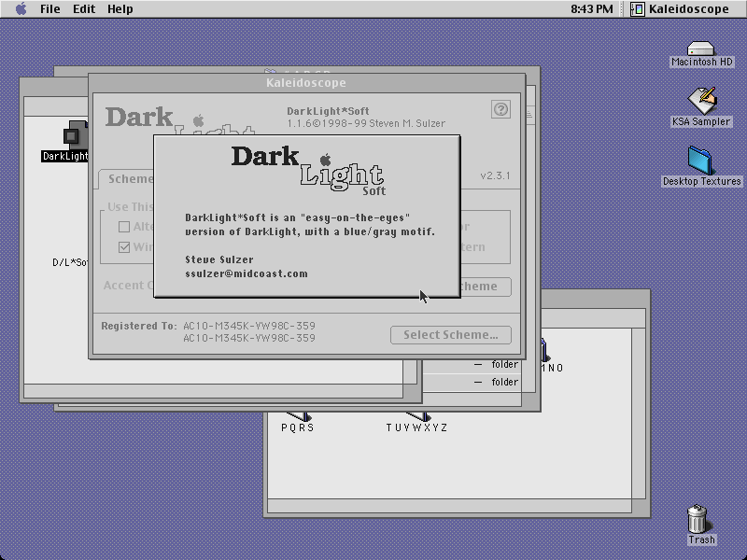Open the Help menu
The width and height of the screenshot is (747, 560).
pos(120,9)
